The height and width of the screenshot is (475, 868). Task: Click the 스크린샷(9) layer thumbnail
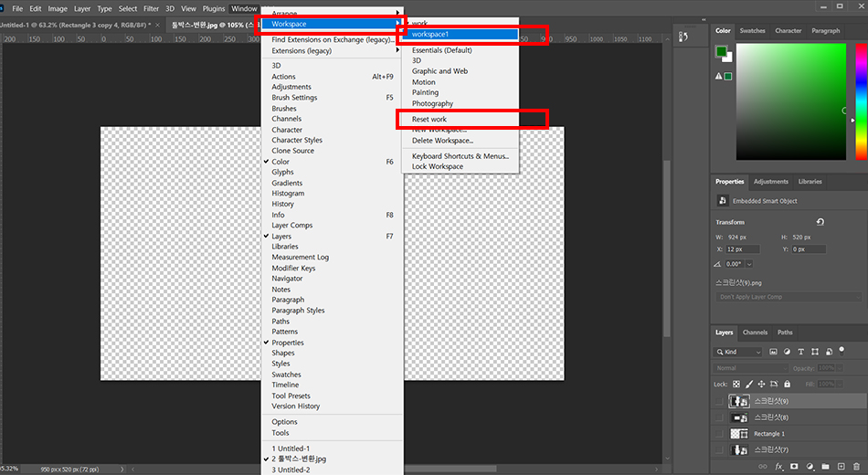coord(739,401)
